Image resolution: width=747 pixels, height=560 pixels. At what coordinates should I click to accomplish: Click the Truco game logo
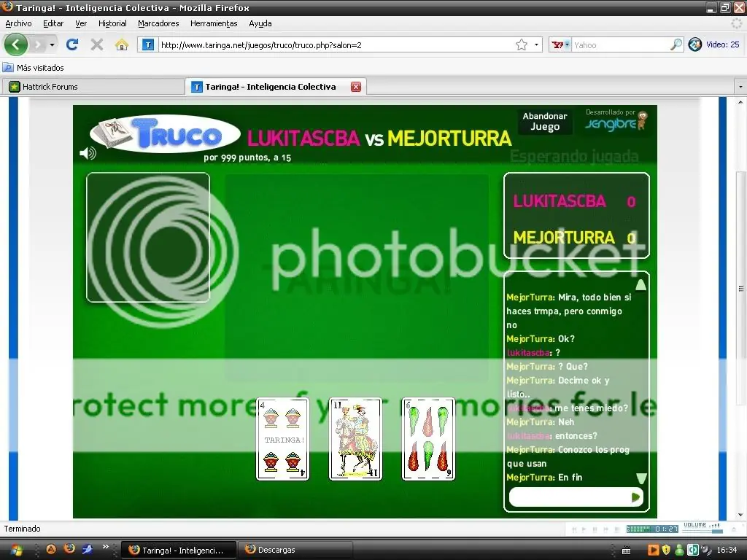click(166, 134)
